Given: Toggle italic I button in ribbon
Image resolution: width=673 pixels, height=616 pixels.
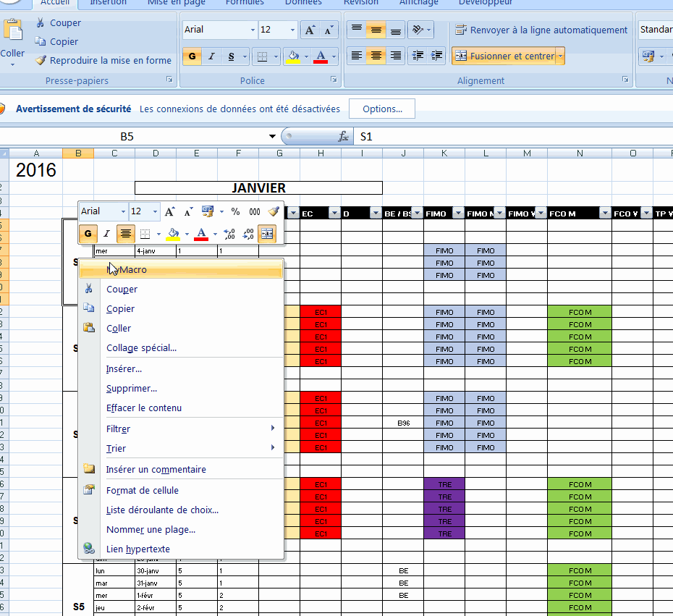Looking at the screenshot, I should (x=211, y=56).
